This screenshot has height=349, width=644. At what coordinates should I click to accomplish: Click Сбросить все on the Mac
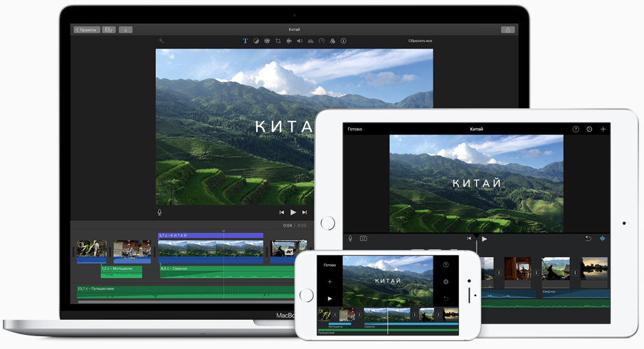pyautogui.click(x=420, y=41)
